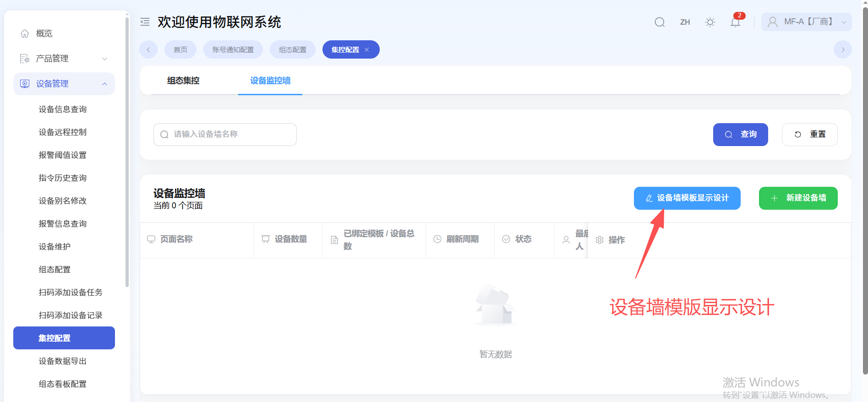Click the 刷新周期 column header

pos(460,240)
